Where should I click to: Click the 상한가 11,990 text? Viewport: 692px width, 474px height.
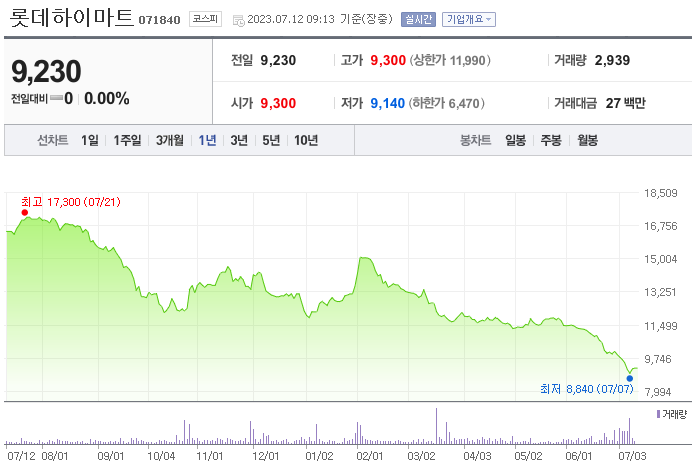[450, 60]
